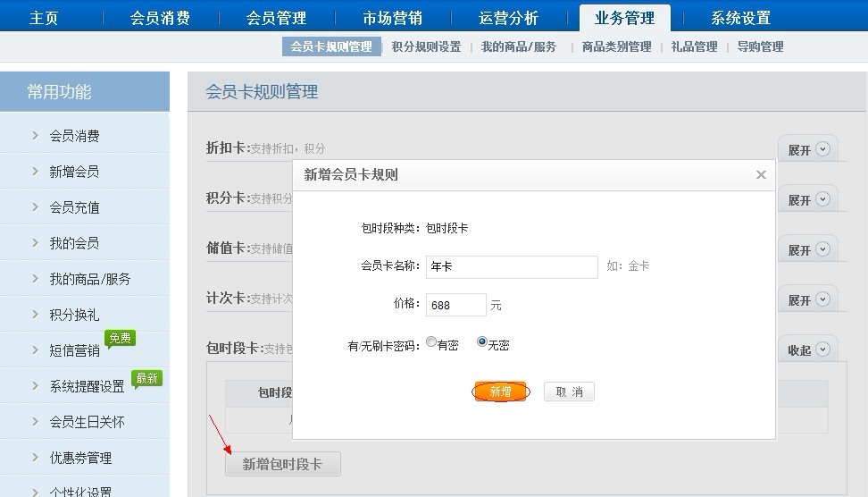This screenshot has width=868, height=497.
Task: Switch to 积分规则设置 sub-tab
Action: pos(426,46)
